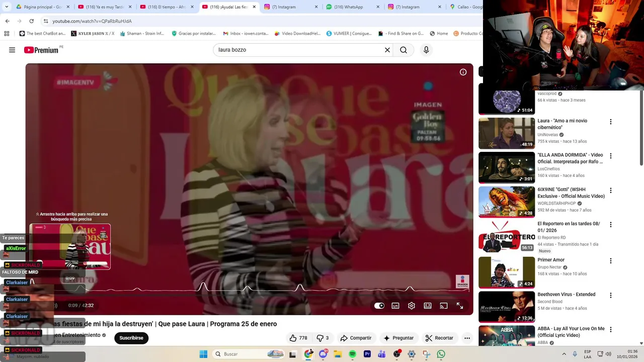Seek on the video progress bar
The width and height of the screenshot is (644, 362).
coord(249,295)
